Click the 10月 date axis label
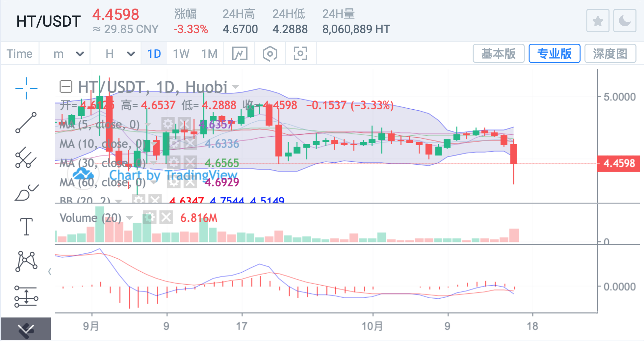Screen dimensions: 644x341 372,326
